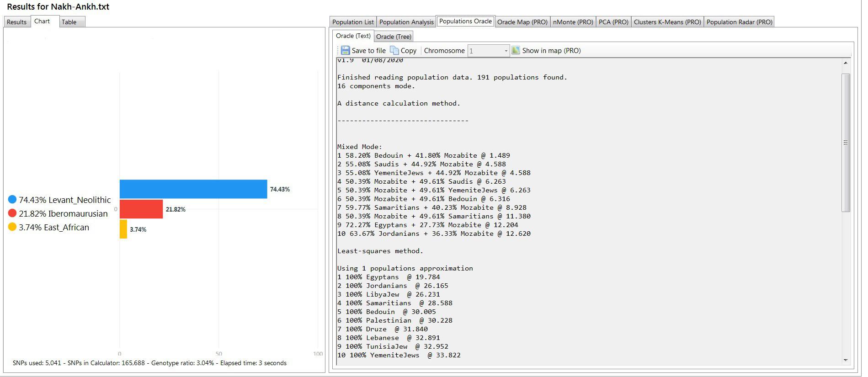Open the Population Analysis tab
This screenshot has height=377, width=868.
pyautogui.click(x=406, y=22)
